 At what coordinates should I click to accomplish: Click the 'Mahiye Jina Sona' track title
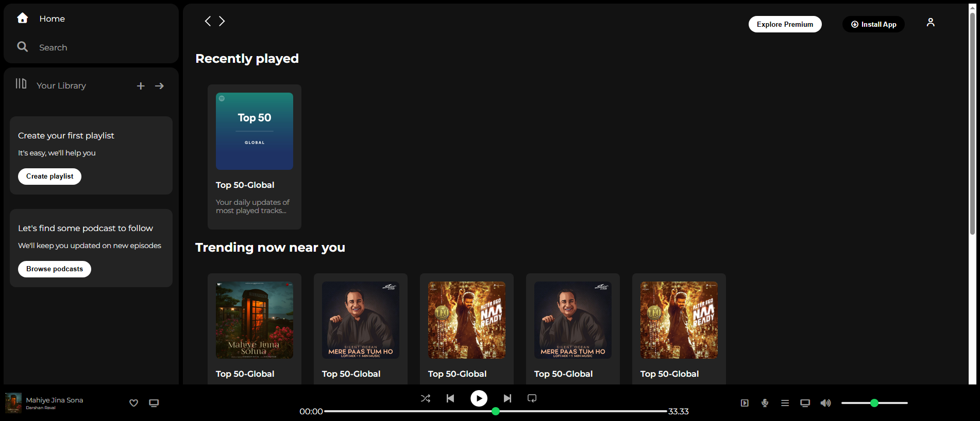(x=55, y=400)
